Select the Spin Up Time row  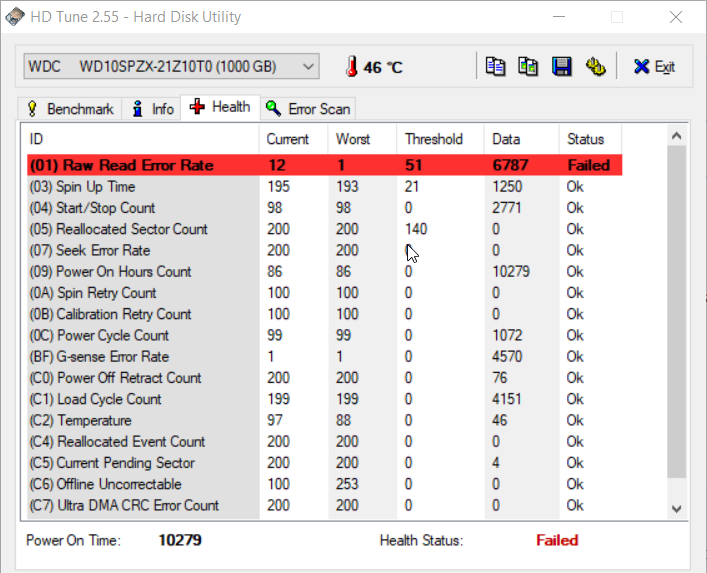click(x=325, y=187)
